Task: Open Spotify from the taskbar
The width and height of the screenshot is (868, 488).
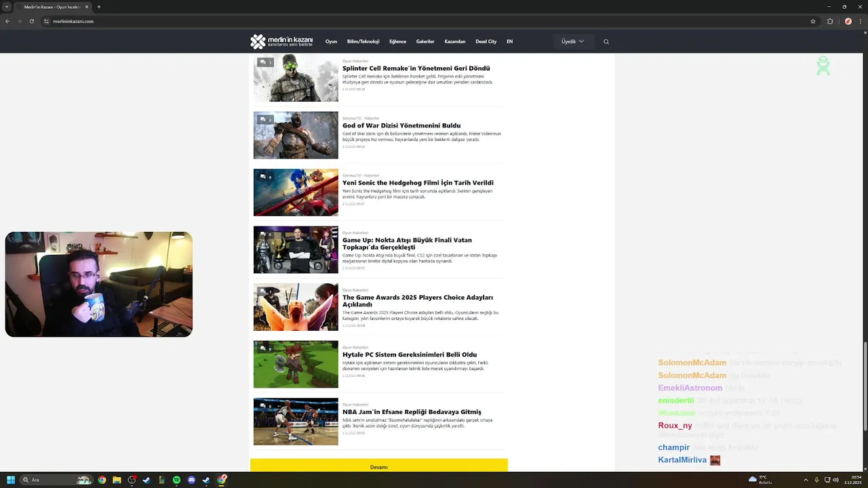Action: 176,480
